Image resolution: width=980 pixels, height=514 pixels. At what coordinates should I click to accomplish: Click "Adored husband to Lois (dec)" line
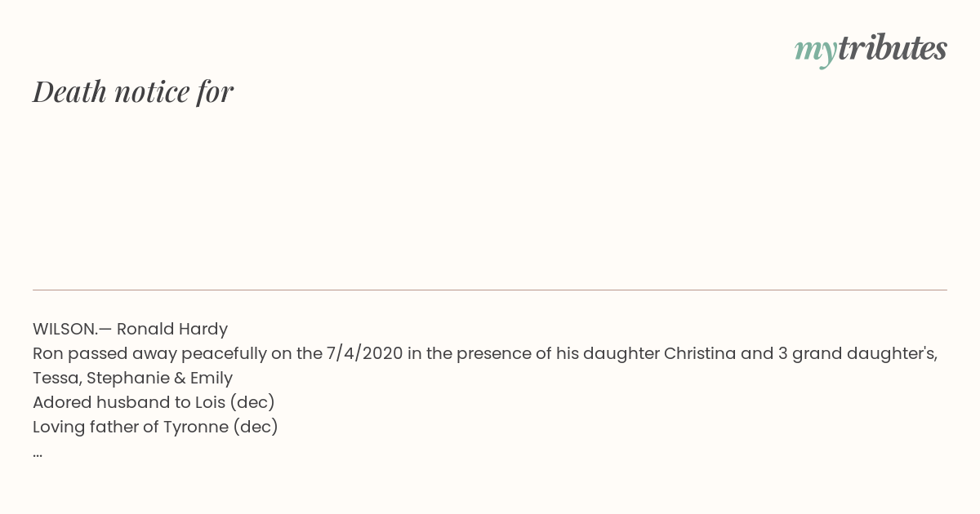click(154, 402)
